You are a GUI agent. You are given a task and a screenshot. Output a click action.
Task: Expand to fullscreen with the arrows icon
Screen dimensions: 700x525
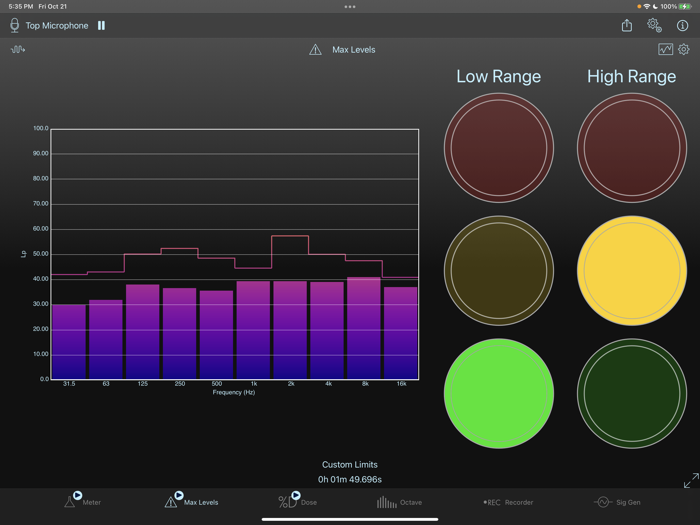691,480
